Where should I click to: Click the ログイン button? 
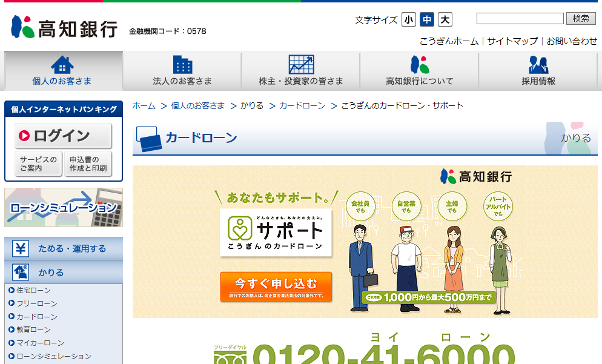[64, 136]
